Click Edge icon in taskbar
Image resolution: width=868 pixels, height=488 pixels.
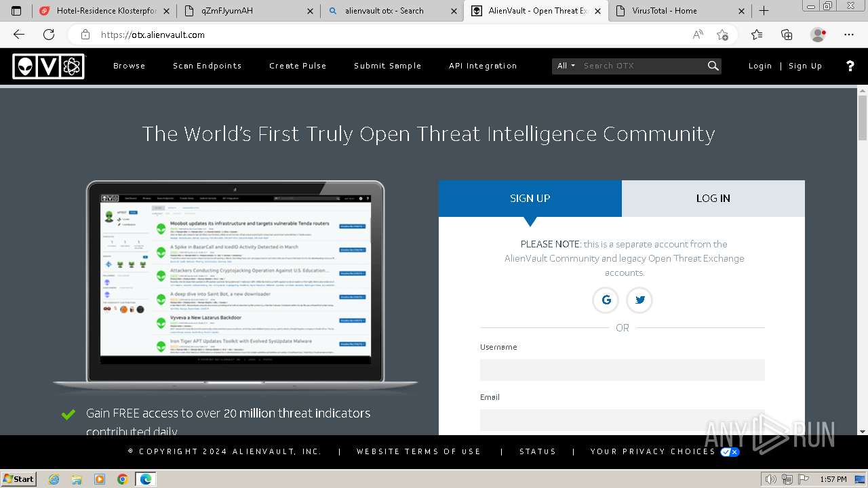click(x=145, y=479)
